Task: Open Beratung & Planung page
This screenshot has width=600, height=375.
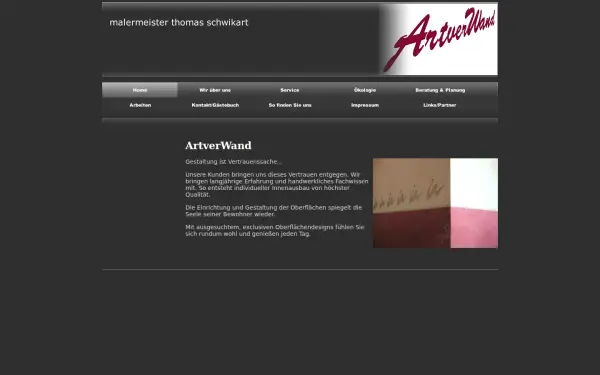Action: click(x=440, y=90)
